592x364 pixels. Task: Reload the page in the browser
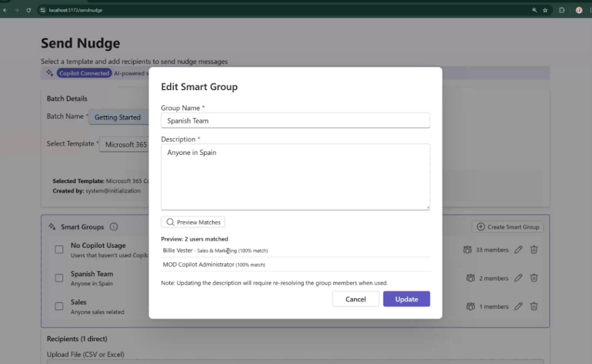click(x=28, y=10)
